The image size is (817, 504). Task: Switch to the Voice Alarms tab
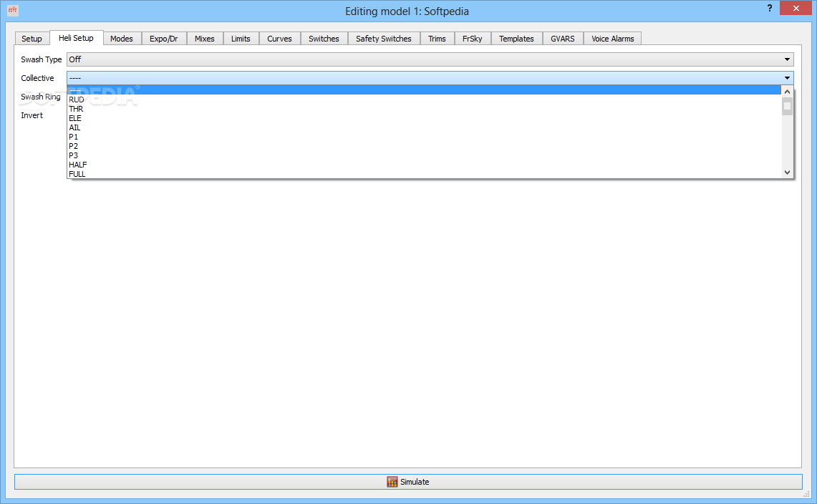[613, 39]
